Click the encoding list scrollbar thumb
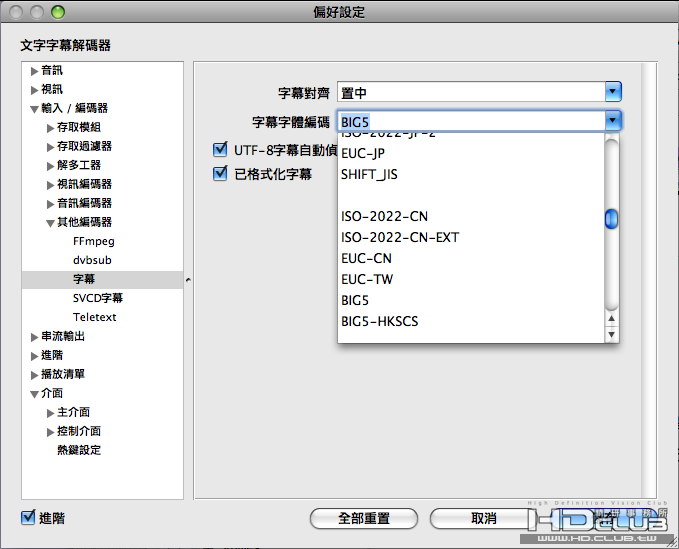The image size is (679, 549). pyautogui.click(x=611, y=219)
